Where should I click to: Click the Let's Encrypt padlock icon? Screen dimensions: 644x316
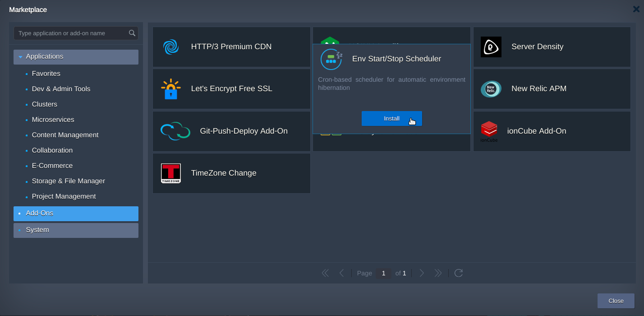[x=171, y=89]
